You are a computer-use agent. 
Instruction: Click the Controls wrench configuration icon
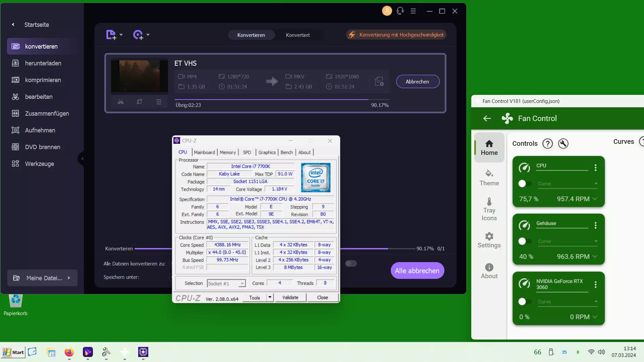[x=563, y=143]
